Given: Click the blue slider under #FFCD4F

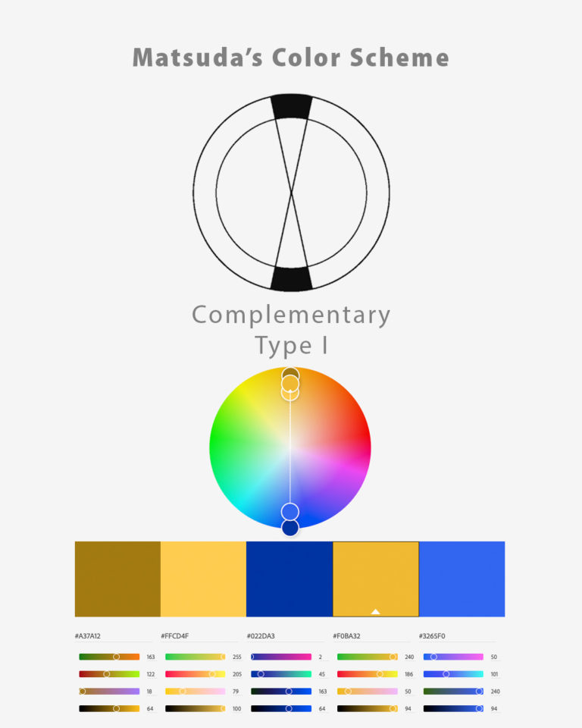Looking at the screenshot, I should (x=196, y=692).
